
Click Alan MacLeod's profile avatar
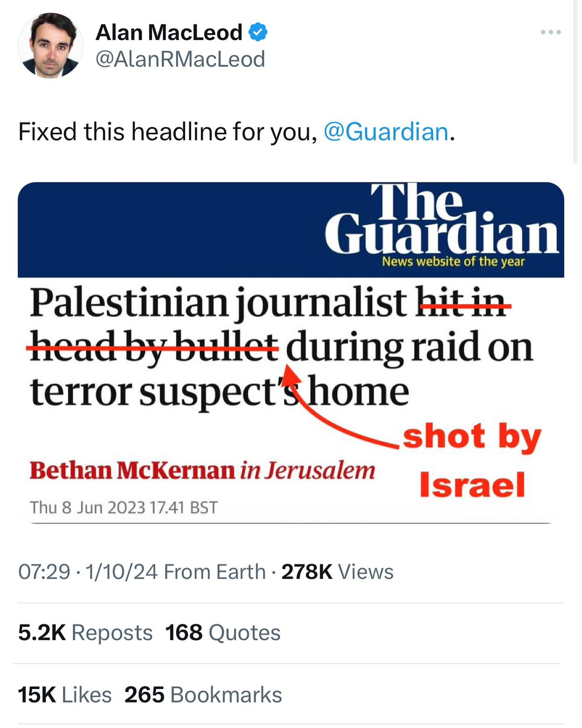pos(50,45)
